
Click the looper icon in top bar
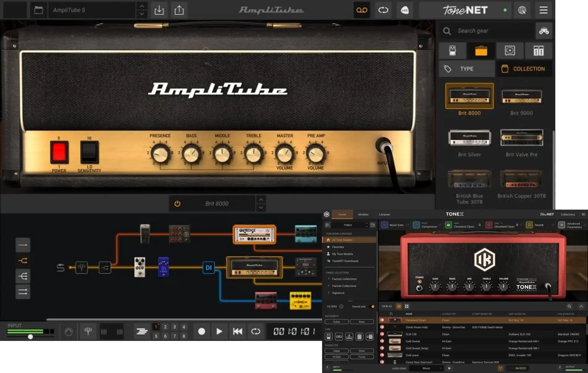383,10
